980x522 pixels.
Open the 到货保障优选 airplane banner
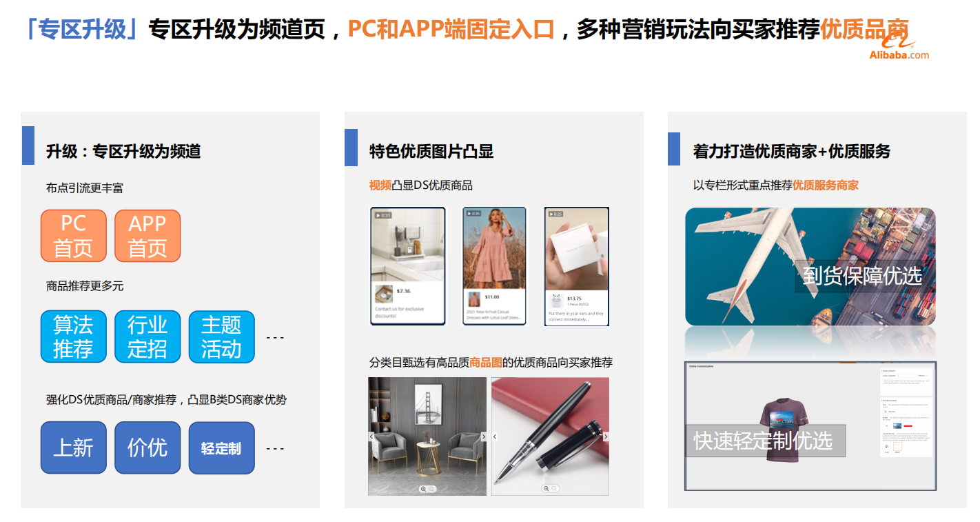[810, 267]
